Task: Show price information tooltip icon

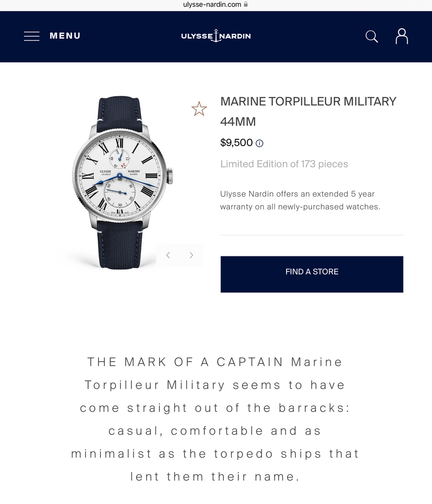Action: tap(259, 143)
